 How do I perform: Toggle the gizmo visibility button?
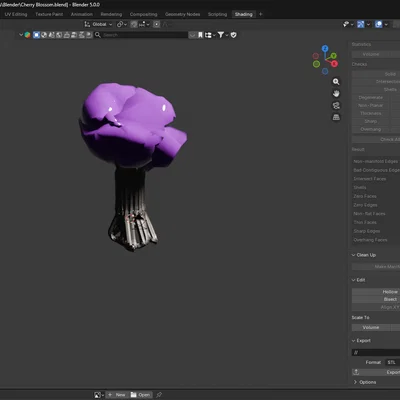pos(361,24)
